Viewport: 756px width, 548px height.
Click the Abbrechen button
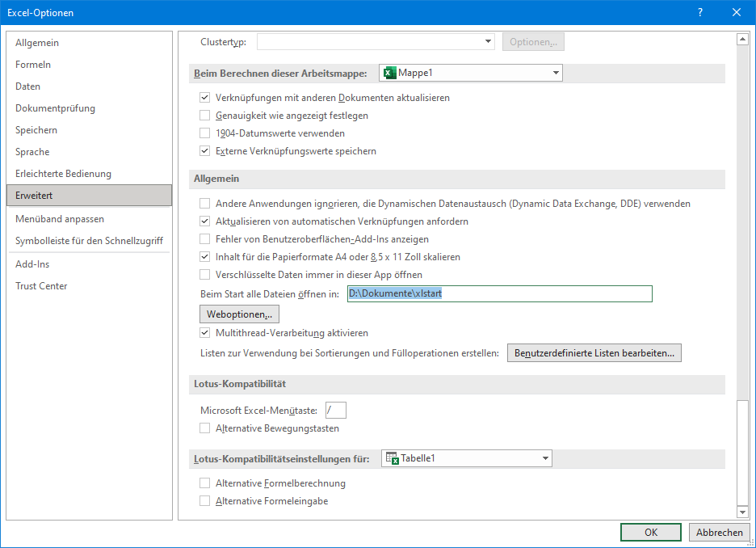pos(720,532)
